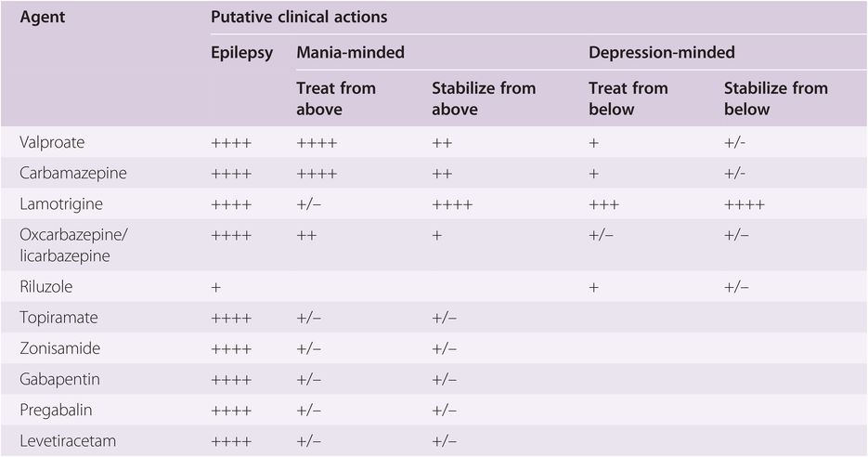The image size is (868, 457).
Task: Click the 'Stabilize from below' column header
Action: click(x=775, y=98)
